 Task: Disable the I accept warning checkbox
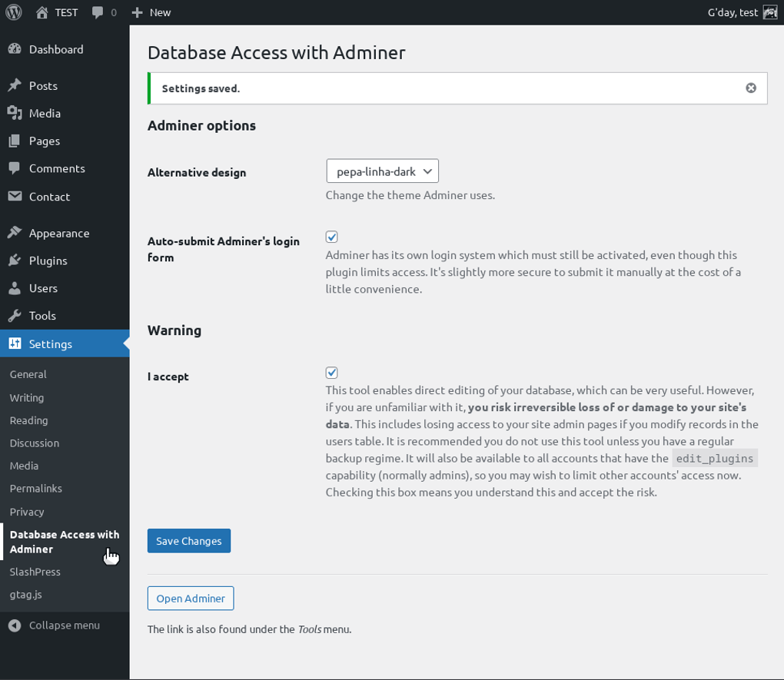pos(331,372)
